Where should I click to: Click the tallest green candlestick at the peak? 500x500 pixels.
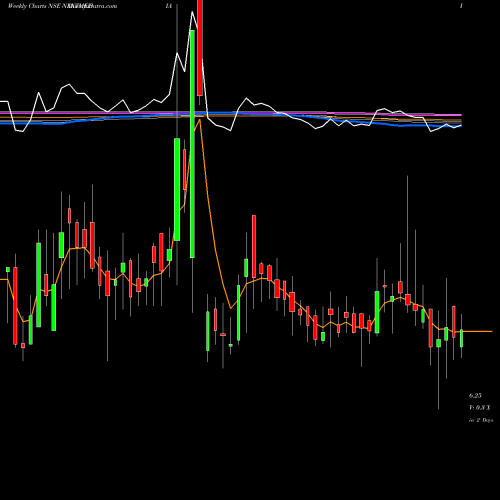(192, 144)
